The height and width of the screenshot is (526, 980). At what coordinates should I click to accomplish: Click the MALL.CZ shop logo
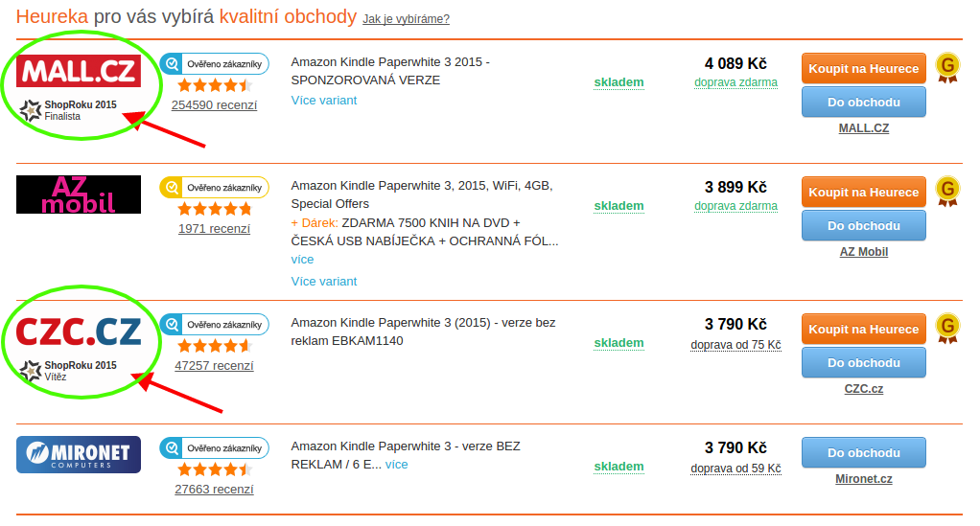79,71
